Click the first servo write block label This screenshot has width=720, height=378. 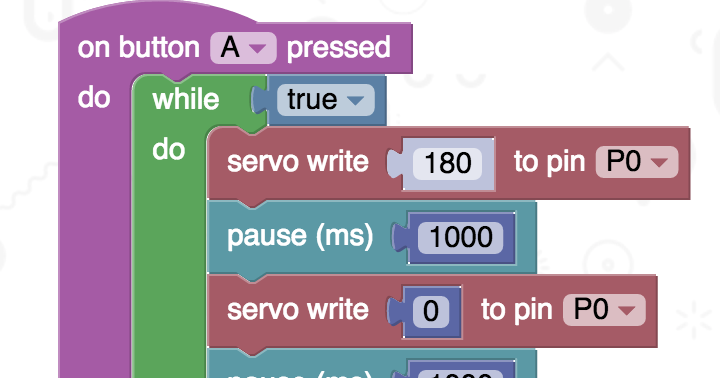pyautogui.click(x=298, y=162)
